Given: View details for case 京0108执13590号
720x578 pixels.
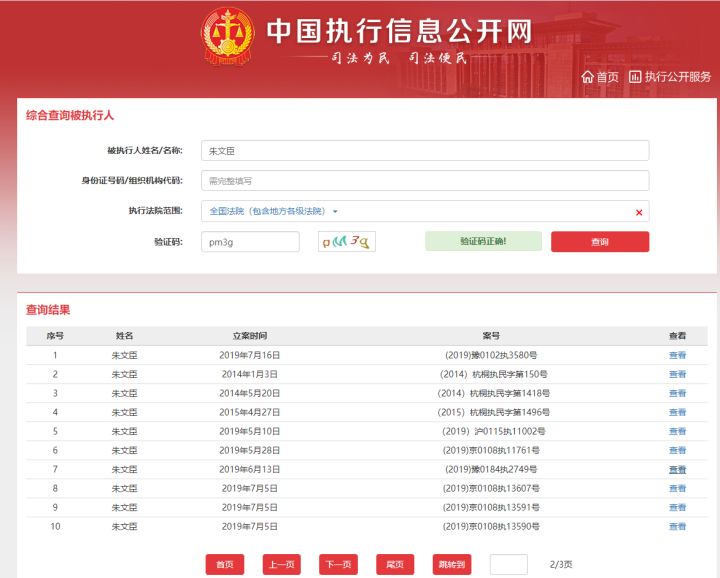Looking at the screenshot, I should click(x=677, y=527).
